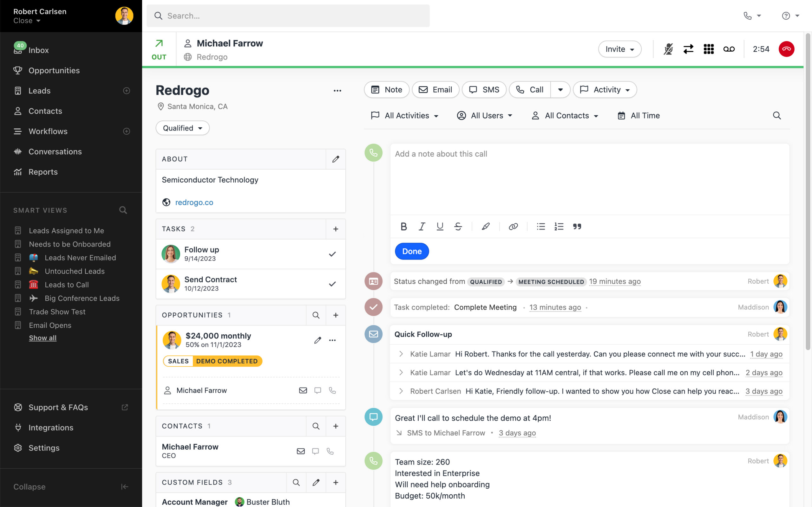Toggle the mute microphone button
This screenshot has height=507, width=812.
[668, 49]
